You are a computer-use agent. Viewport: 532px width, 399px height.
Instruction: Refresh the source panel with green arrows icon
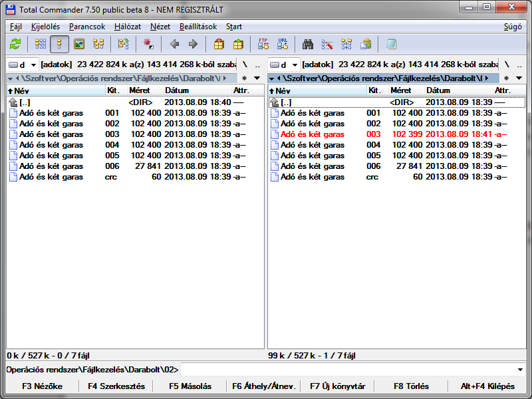15,44
